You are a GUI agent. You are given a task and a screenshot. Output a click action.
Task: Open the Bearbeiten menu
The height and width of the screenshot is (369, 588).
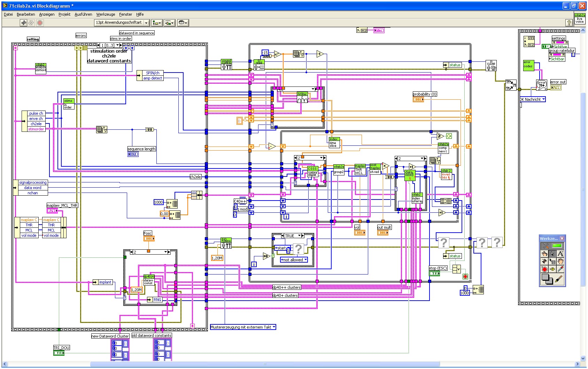(26, 14)
